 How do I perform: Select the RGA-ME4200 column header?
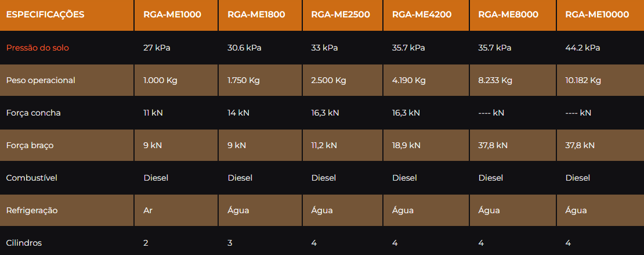pos(422,15)
